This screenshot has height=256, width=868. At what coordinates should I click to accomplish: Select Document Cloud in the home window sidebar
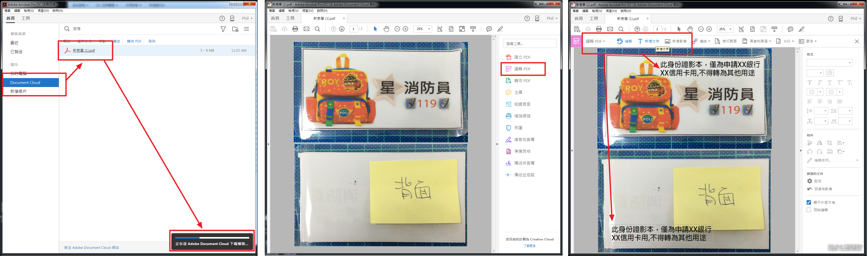click(x=31, y=82)
